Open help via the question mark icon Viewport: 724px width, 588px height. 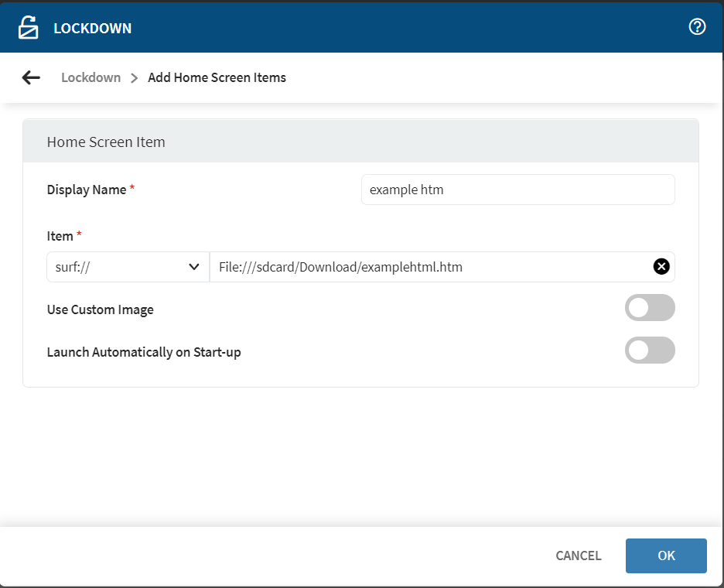pos(697,27)
